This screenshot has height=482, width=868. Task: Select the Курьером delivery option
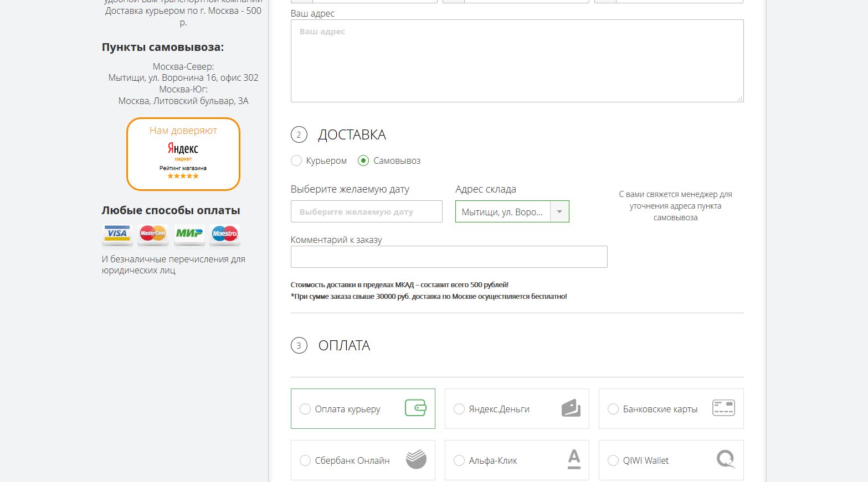[296, 161]
